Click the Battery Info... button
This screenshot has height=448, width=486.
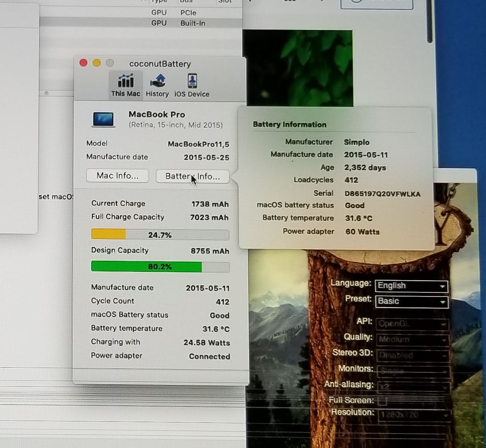(192, 176)
